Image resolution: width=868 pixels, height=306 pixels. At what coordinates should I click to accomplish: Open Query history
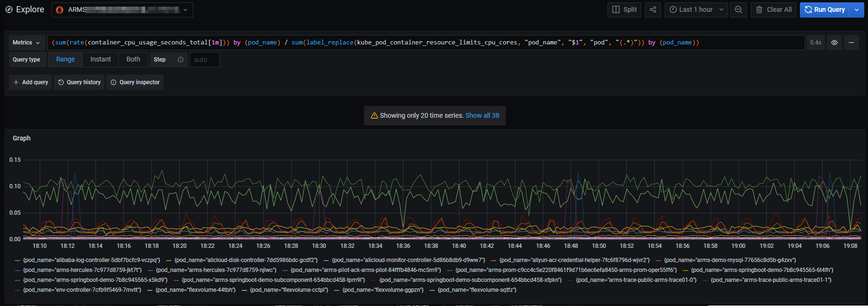point(79,82)
